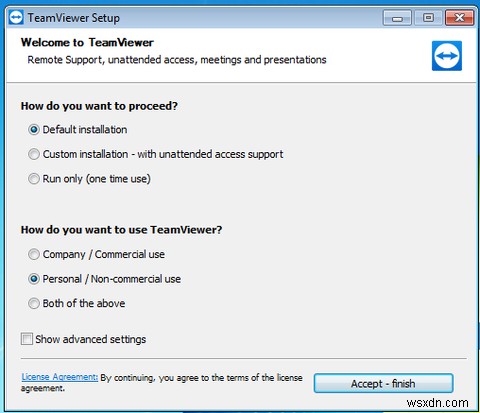The image size is (480, 413).
Task: Click Company / Commercial use label text
Action: click(104, 255)
